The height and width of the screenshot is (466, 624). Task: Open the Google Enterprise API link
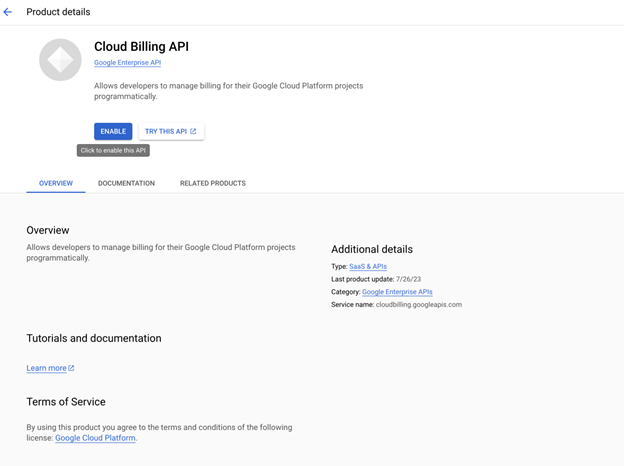(x=127, y=62)
